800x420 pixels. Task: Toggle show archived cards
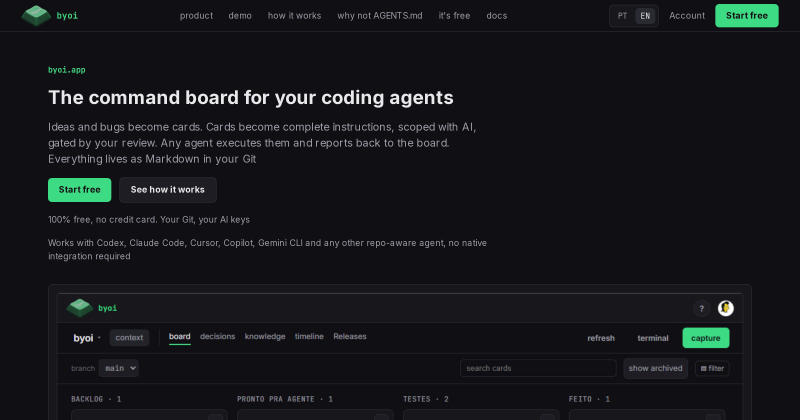[655, 368]
